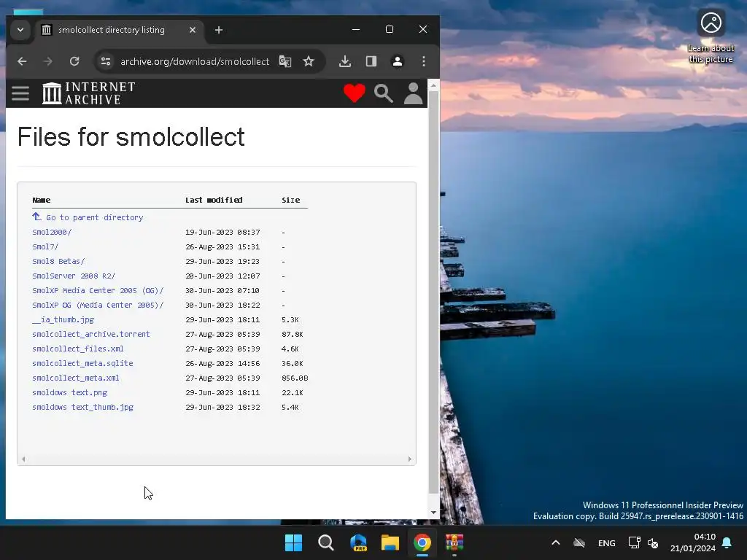The image size is (747, 560).
Task: Click the Files for smolcollect heading
Action: tap(131, 137)
